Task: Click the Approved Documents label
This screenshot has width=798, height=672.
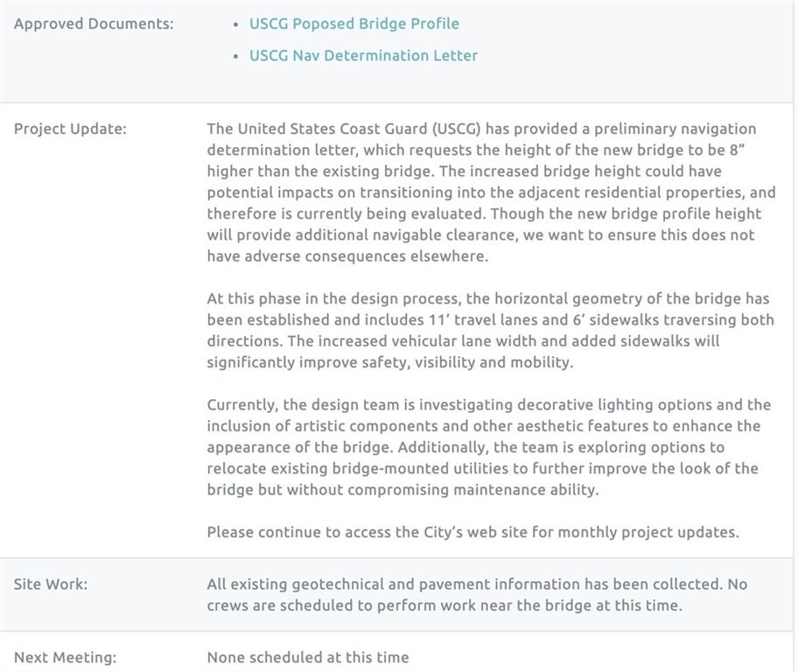Action: 94,24
